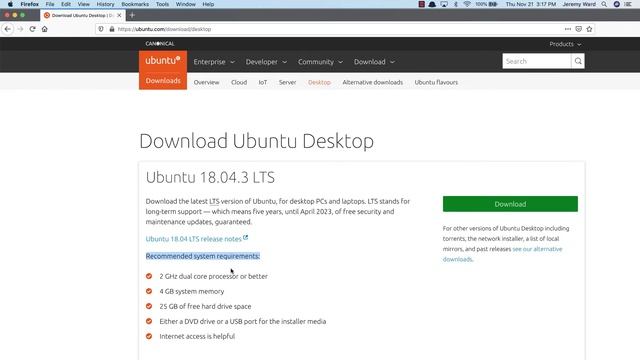Click the tracking protection shield icon

101,29
